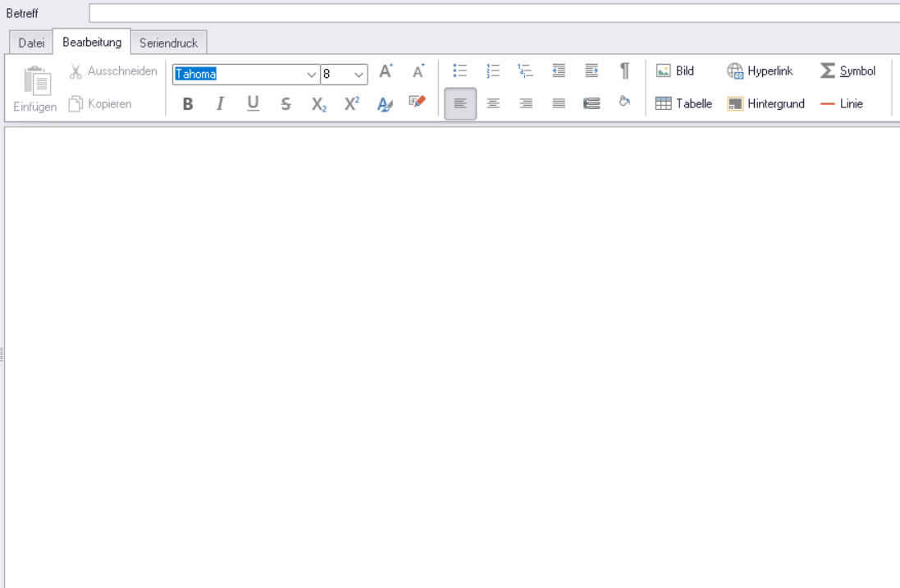The image size is (900, 588).
Task: Toggle italic text style
Action: click(x=220, y=104)
